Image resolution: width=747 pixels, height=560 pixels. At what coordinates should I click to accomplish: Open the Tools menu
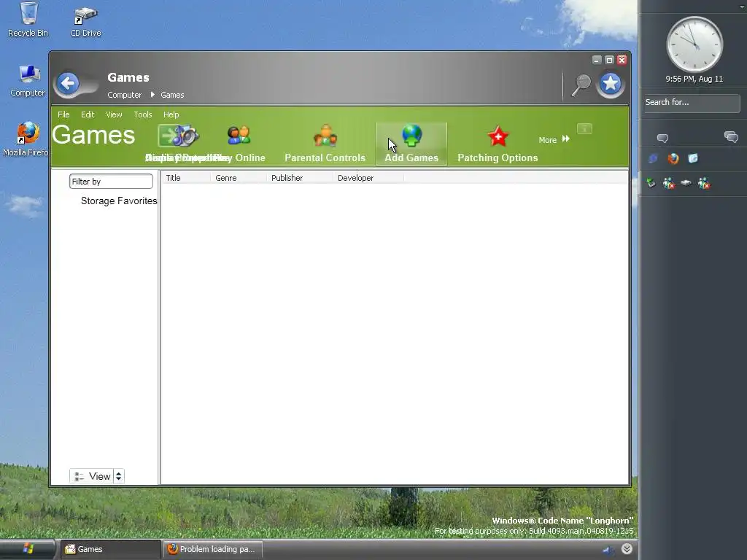143,114
